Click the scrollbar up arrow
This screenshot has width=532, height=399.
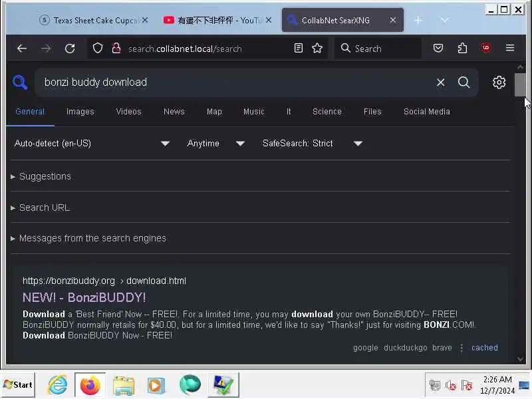click(520, 67)
